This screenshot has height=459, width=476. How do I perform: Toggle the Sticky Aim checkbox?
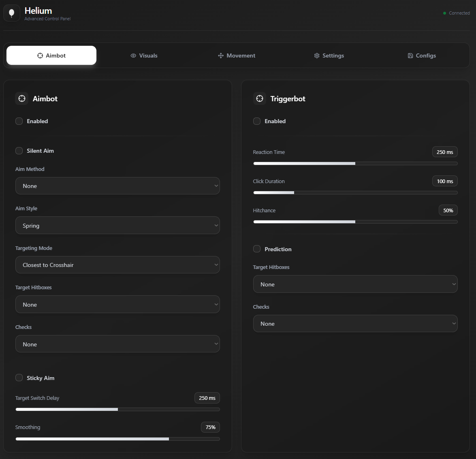[19, 378]
